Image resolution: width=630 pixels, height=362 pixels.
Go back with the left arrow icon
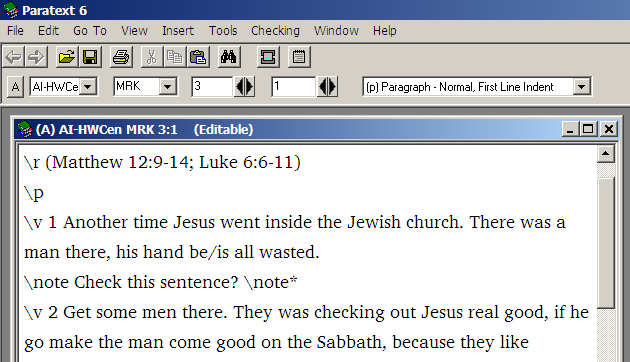(x=14, y=57)
